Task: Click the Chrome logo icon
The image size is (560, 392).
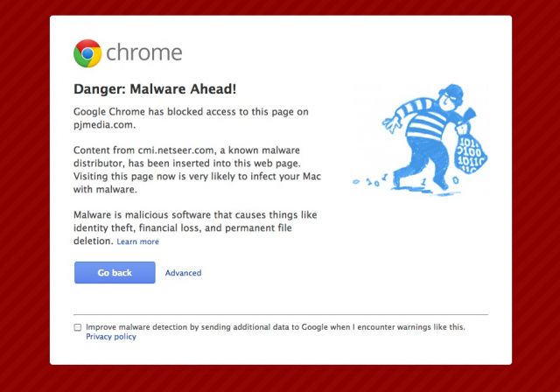Action: (87, 53)
